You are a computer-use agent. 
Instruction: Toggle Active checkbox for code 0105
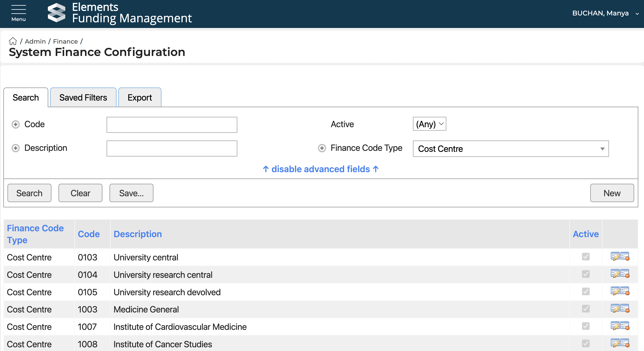tap(586, 292)
